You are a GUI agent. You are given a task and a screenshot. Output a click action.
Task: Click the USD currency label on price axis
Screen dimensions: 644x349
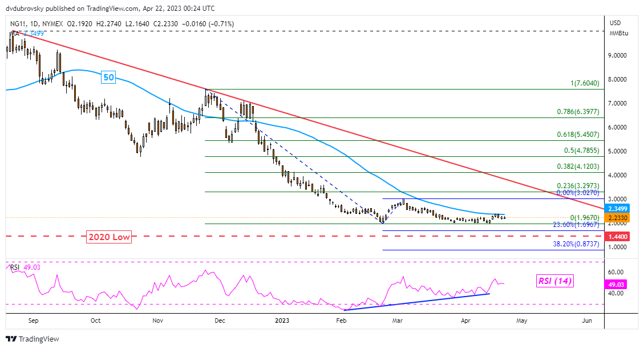click(x=615, y=23)
